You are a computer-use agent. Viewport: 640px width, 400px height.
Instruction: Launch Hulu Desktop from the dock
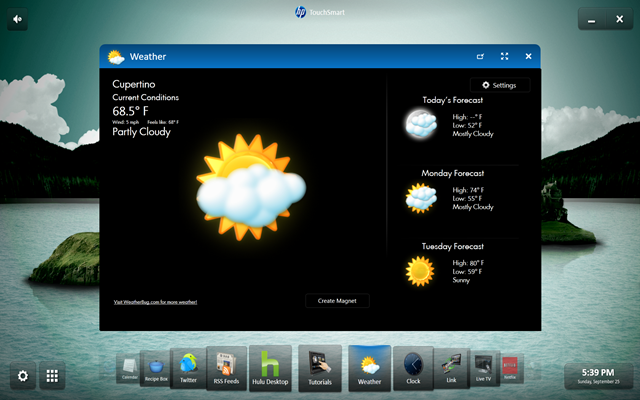pos(270,368)
